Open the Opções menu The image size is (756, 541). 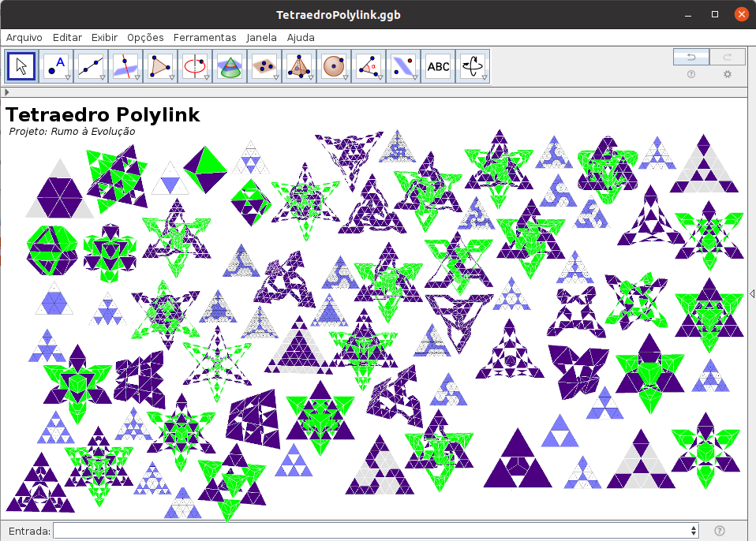(x=145, y=38)
